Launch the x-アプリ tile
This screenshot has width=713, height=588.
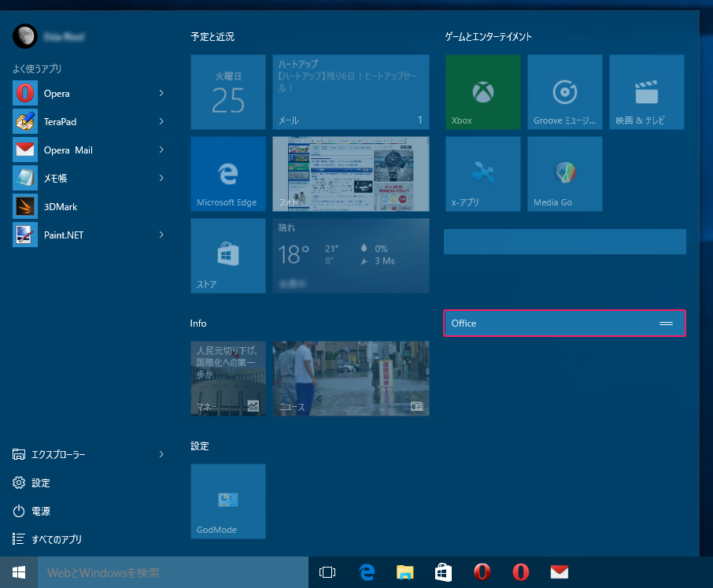coord(483,174)
